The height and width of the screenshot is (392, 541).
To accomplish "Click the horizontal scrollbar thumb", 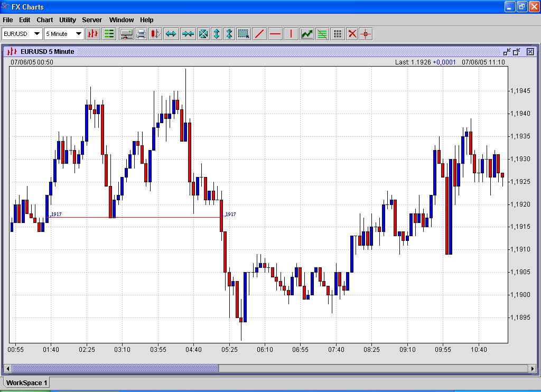I will tap(115, 369).
